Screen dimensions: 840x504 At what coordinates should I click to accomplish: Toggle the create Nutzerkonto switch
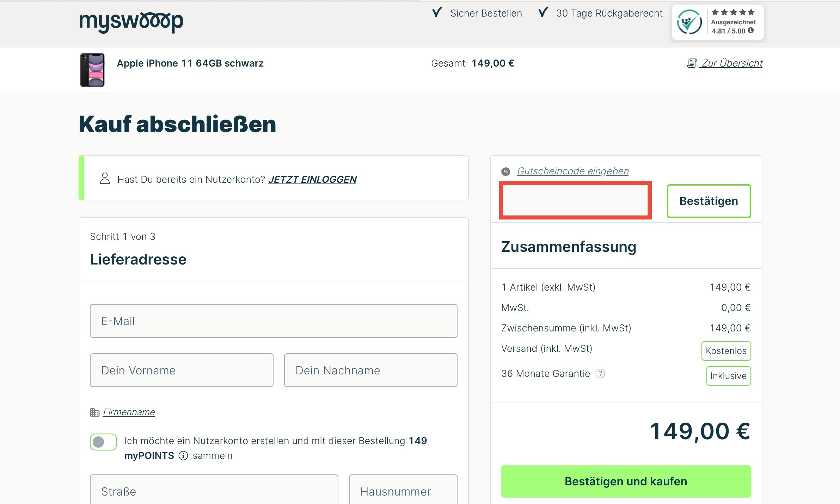[x=103, y=442]
